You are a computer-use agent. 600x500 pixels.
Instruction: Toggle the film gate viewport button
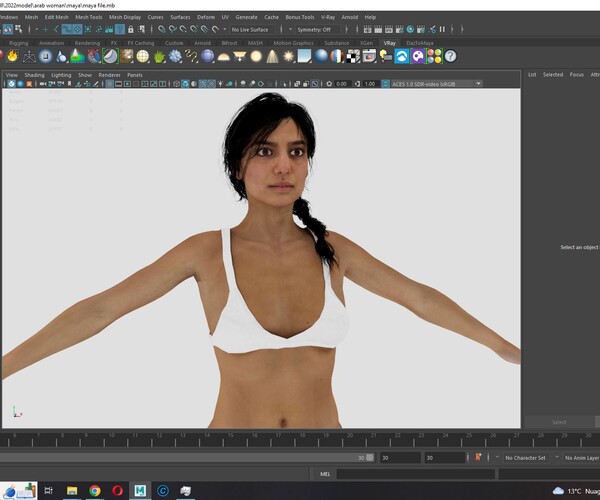[119, 83]
